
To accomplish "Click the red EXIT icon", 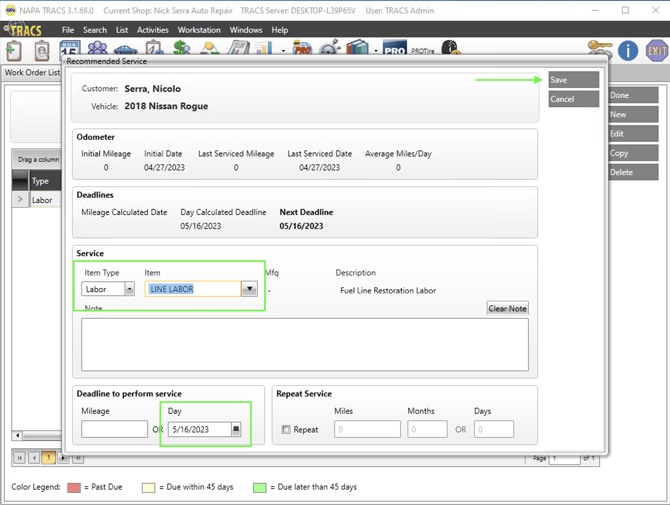I will pos(657,50).
